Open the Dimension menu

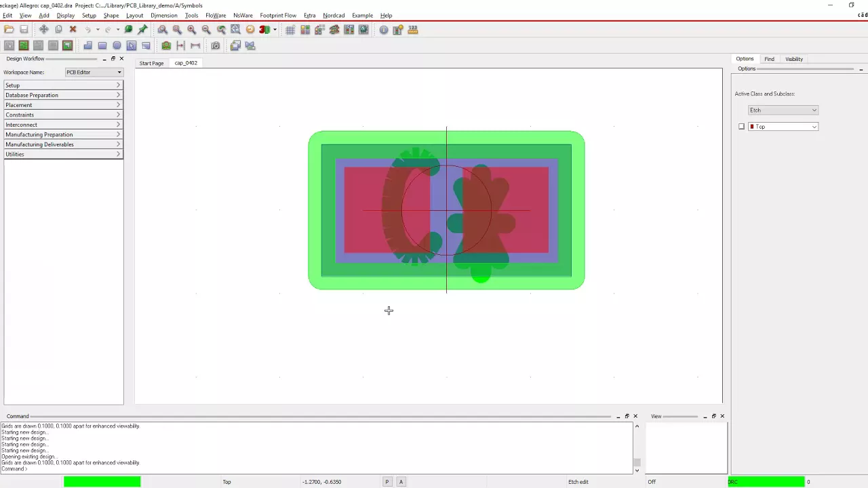(164, 15)
